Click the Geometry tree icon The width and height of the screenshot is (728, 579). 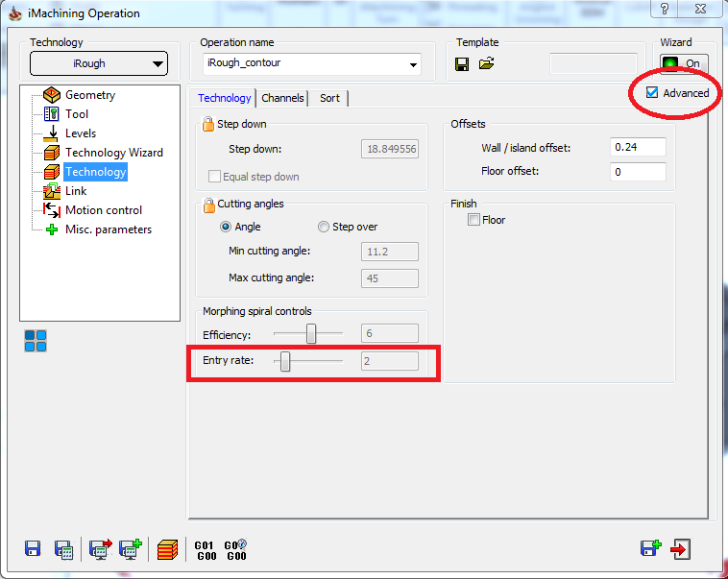[52, 95]
